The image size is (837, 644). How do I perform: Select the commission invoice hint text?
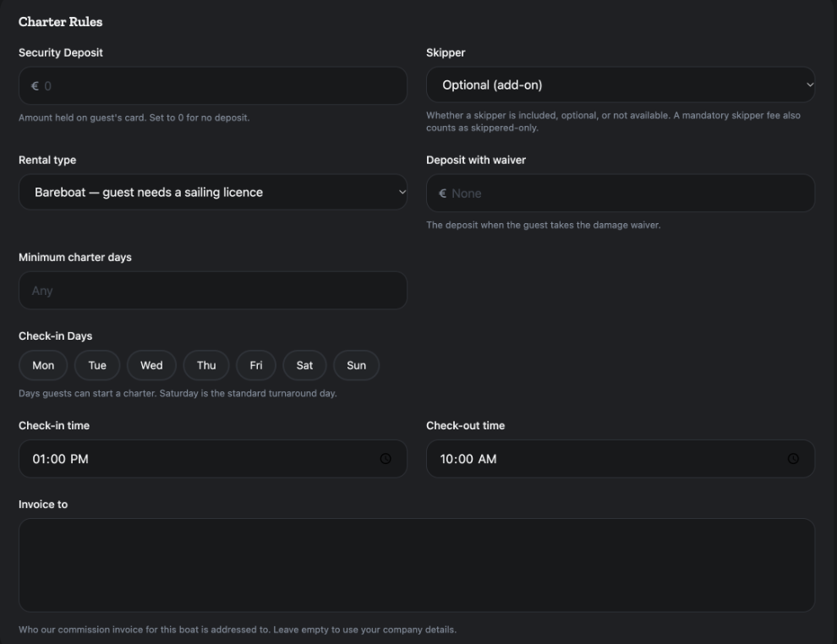click(238, 630)
